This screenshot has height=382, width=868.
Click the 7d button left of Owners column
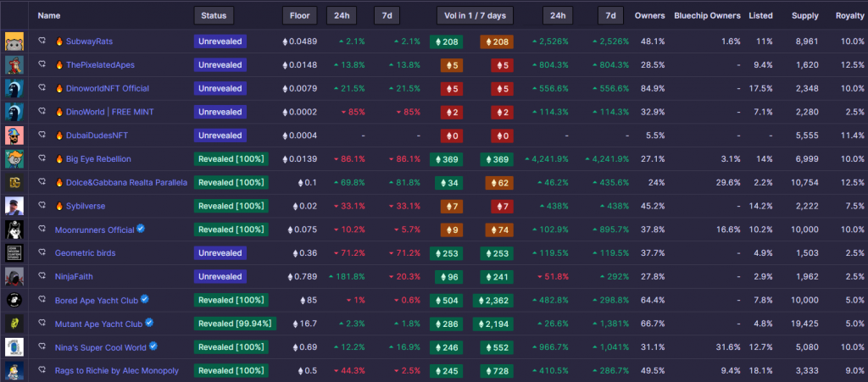pyautogui.click(x=610, y=15)
